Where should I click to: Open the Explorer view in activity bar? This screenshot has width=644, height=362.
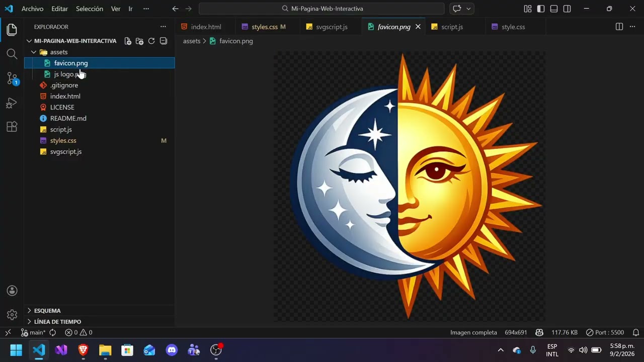pos(12,30)
